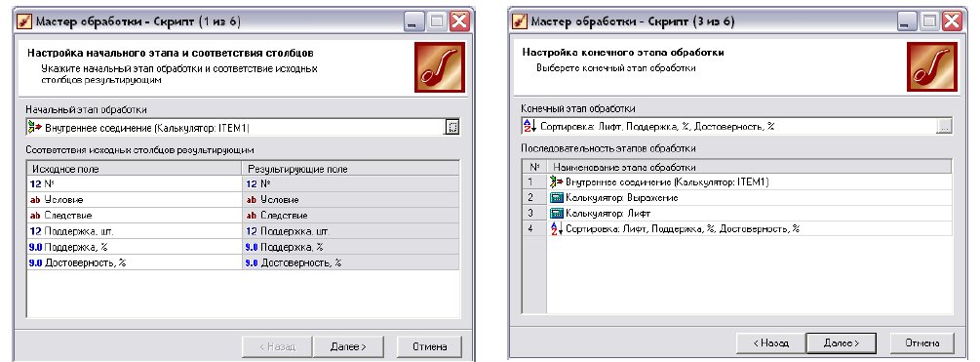Click inner join icon in stage row 1

coord(556,181)
